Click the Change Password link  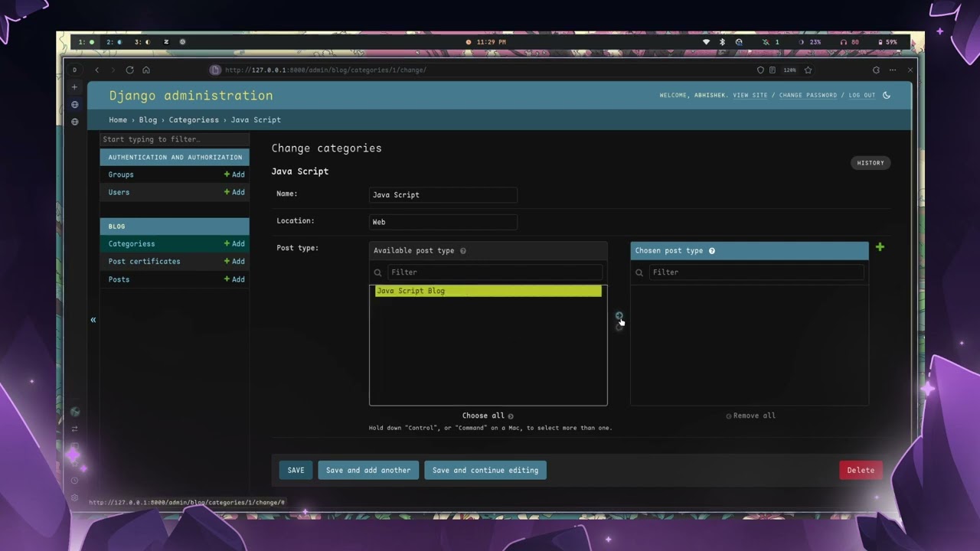808,96
